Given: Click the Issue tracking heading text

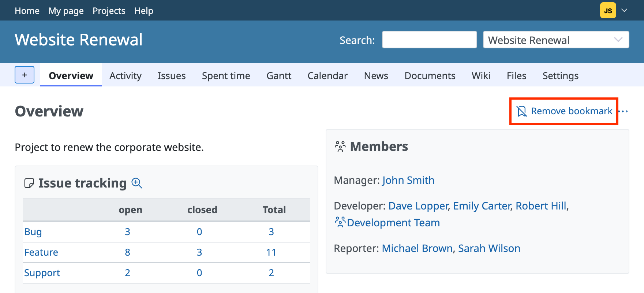Looking at the screenshot, I should point(83,183).
